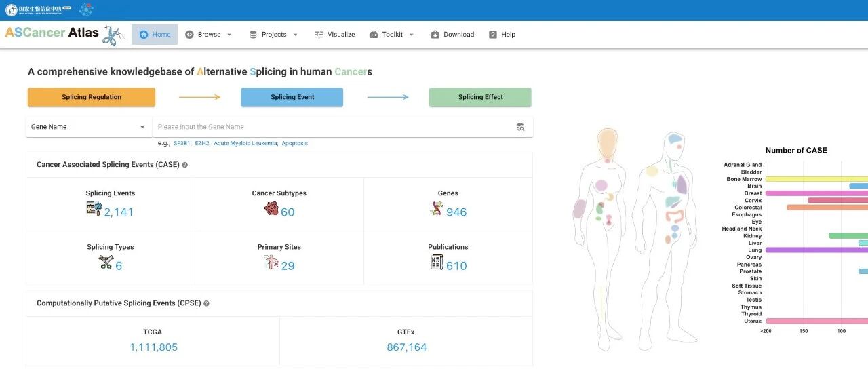Click the 610 publications count

[456, 266]
